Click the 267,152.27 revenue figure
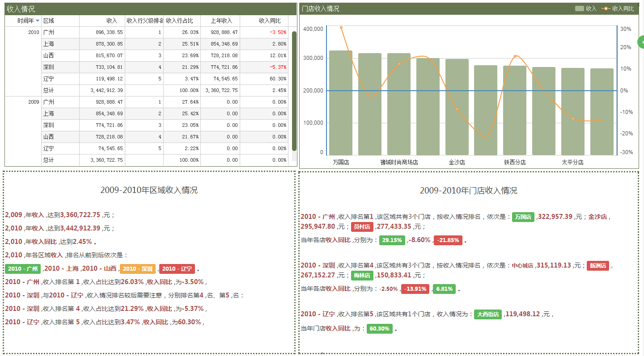The width and height of the screenshot is (644, 356). coord(318,275)
